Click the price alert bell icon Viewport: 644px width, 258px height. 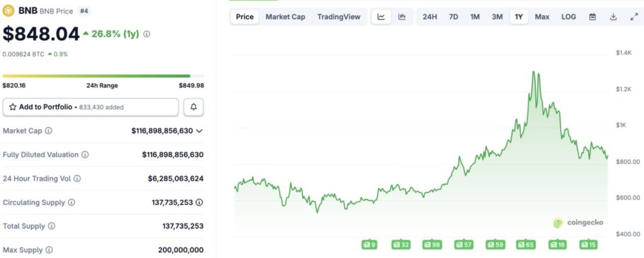[194, 107]
